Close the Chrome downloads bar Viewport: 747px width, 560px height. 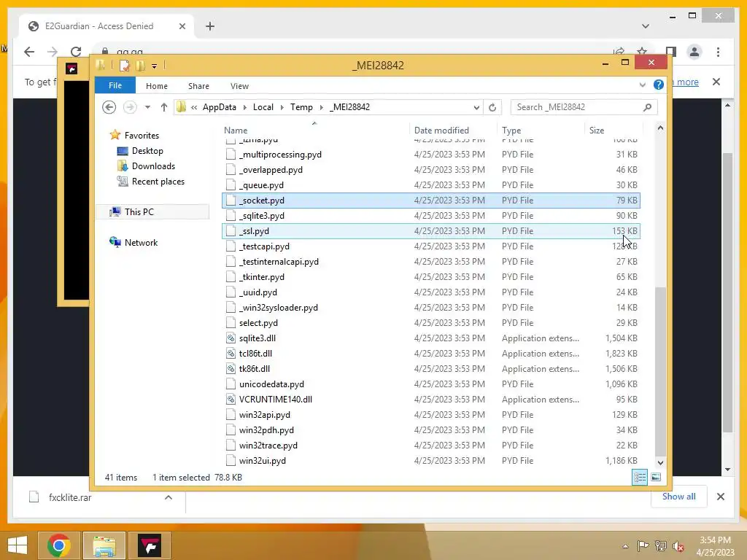pyautogui.click(x=720, y=497)
